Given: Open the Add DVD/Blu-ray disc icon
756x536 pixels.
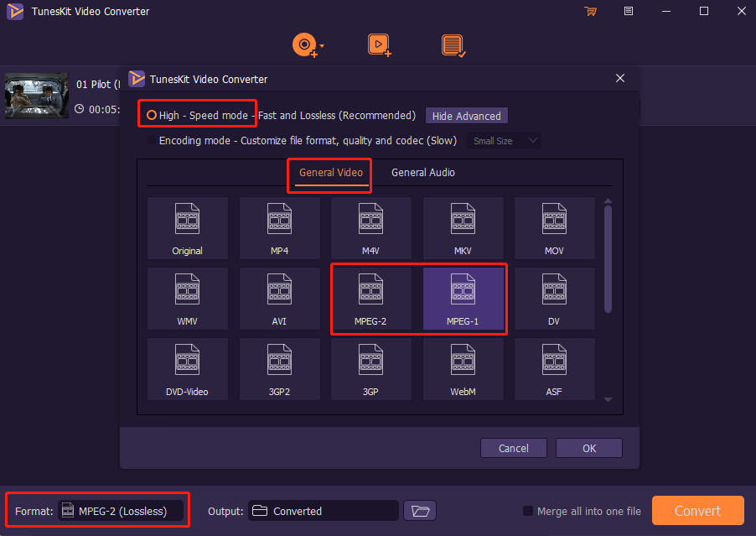Looking at the screenshot, I should 304,45.
